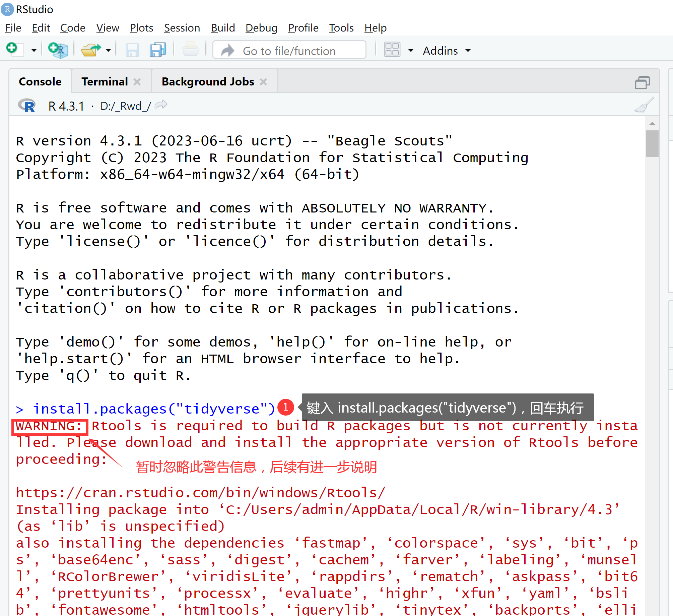
Task: Close the Background Jobs tab
Action: [263, 82]
